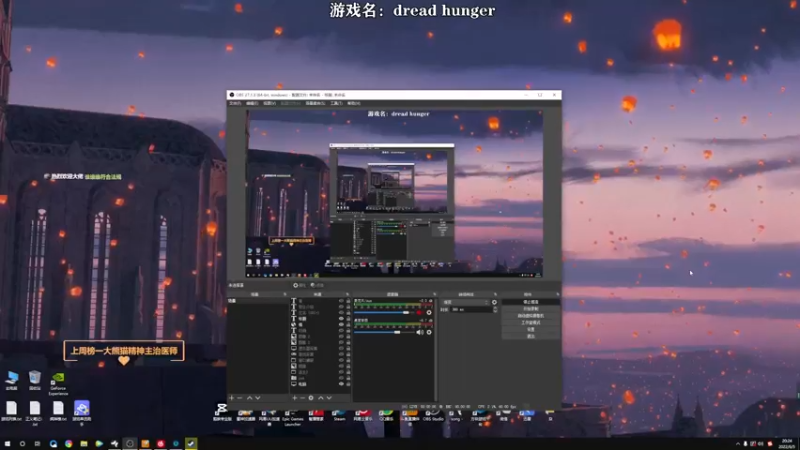
Task: Open the transition type dropdown
Action: point(465,302)
